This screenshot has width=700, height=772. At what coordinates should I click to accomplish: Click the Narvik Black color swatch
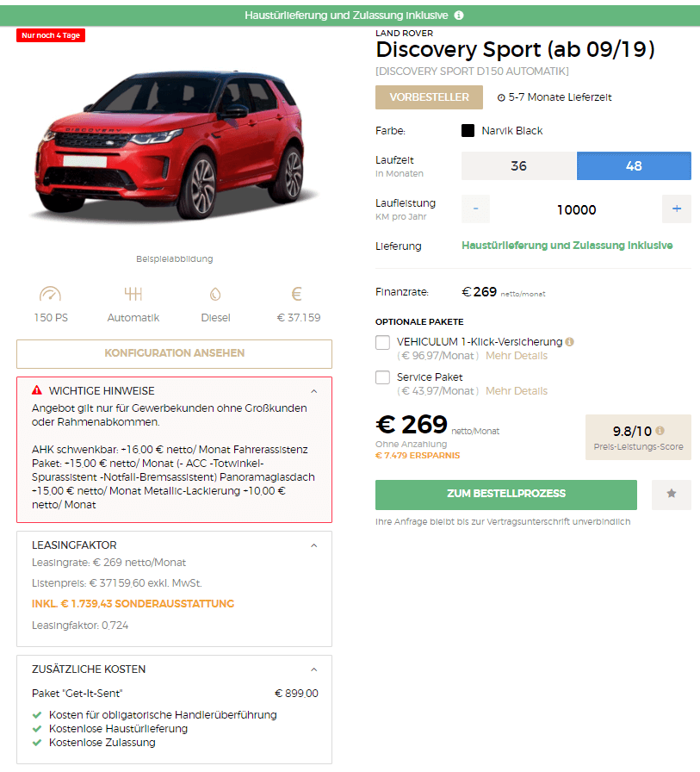coord(468,130)
